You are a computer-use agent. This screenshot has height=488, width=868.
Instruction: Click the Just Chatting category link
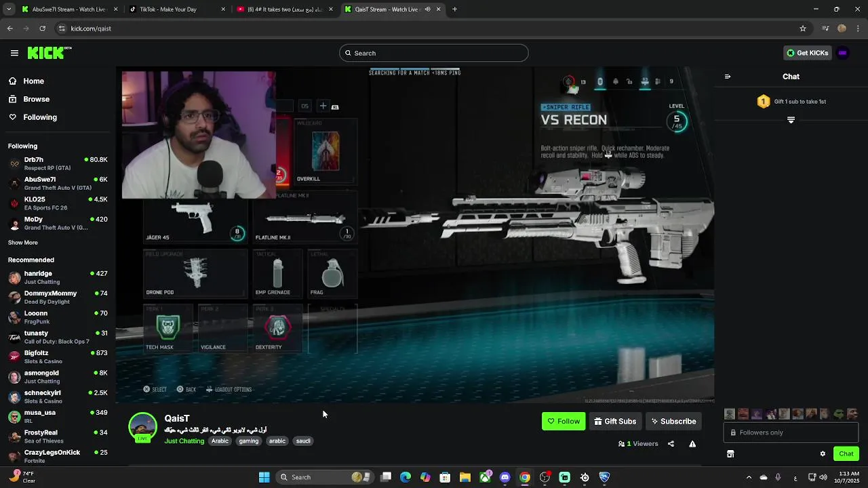(x=184, y=441)
